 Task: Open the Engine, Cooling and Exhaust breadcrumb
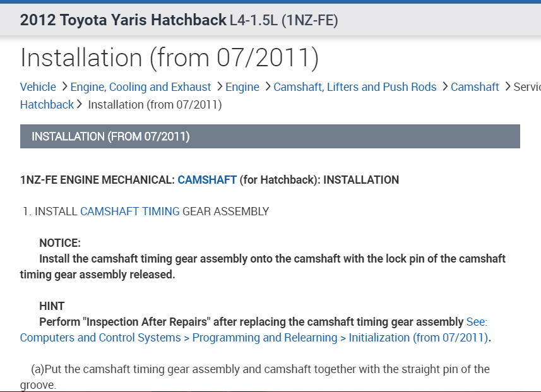(140, 87)
